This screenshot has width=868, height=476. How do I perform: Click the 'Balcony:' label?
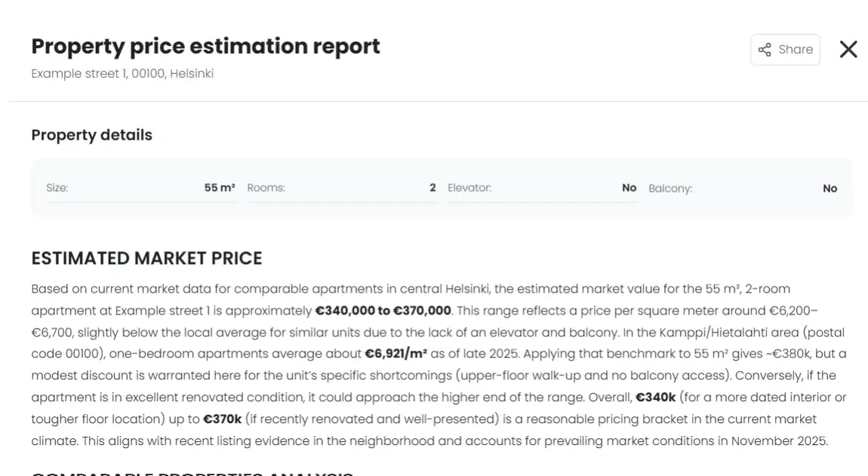[670, 188]
